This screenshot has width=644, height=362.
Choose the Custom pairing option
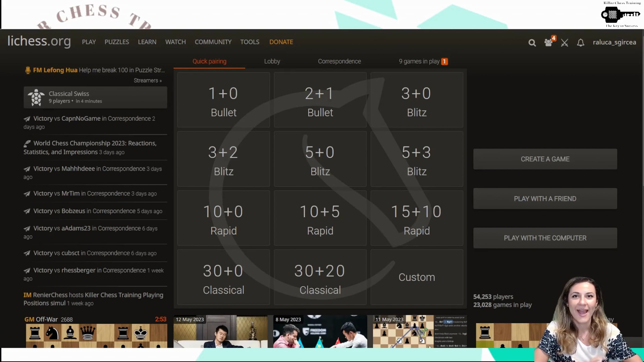coord(417,277)
